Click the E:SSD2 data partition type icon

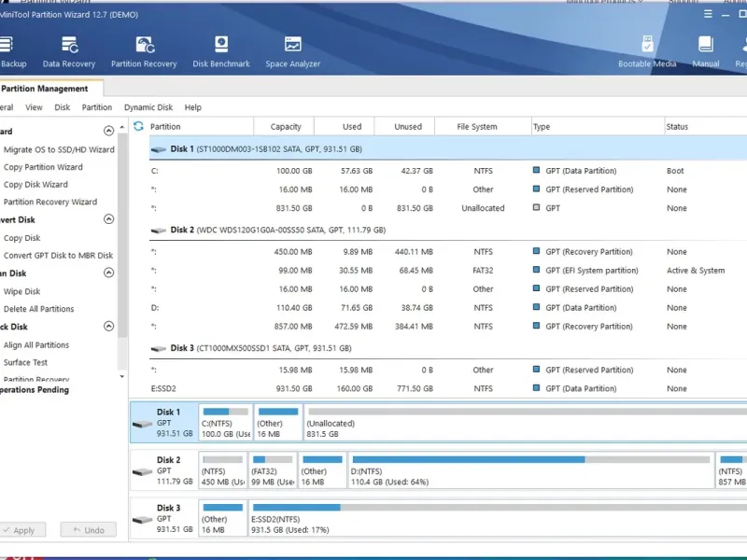tap(536, 388)
